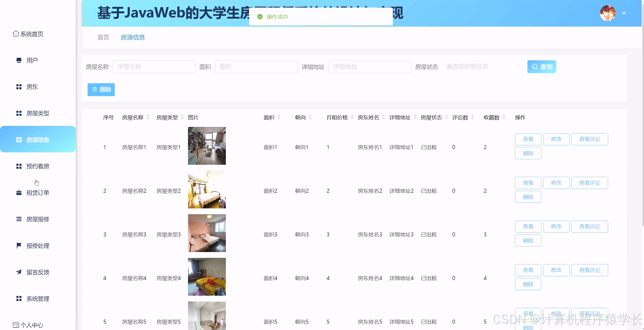Click the grid icon beside 房源信息
The width and height of the screenshot is (644, 330).
19,140
